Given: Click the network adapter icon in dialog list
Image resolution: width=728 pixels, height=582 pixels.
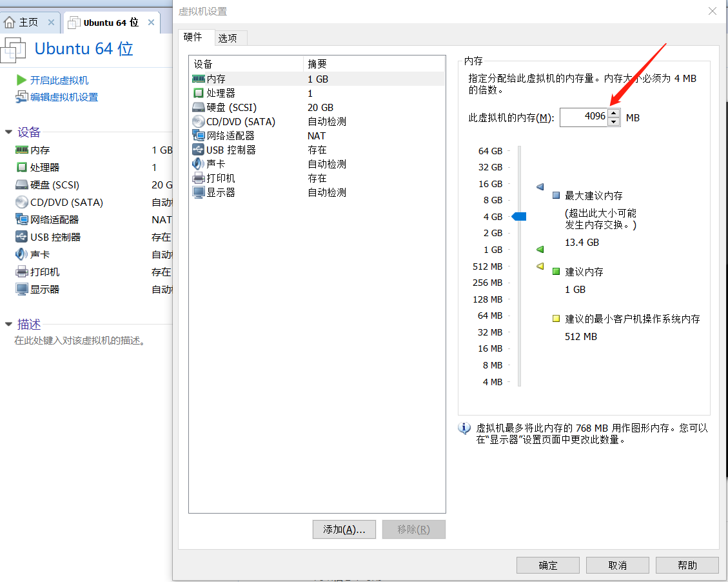Looking at the screenshot, I should (198, 135).
